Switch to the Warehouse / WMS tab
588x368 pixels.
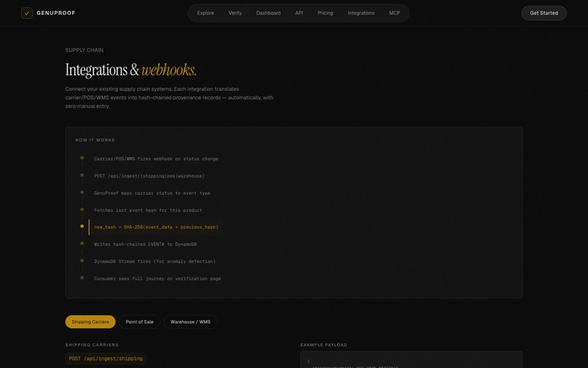(190, 322)
